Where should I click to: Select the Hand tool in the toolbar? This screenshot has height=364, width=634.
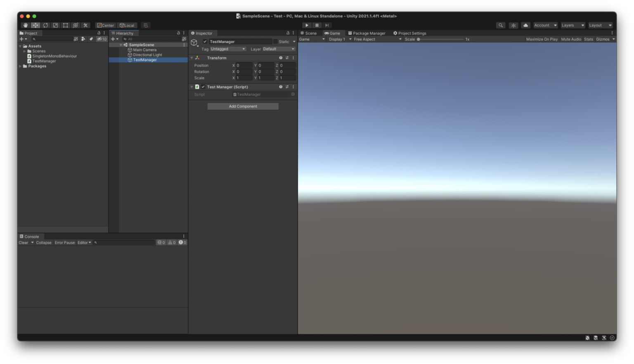point(24,25)
